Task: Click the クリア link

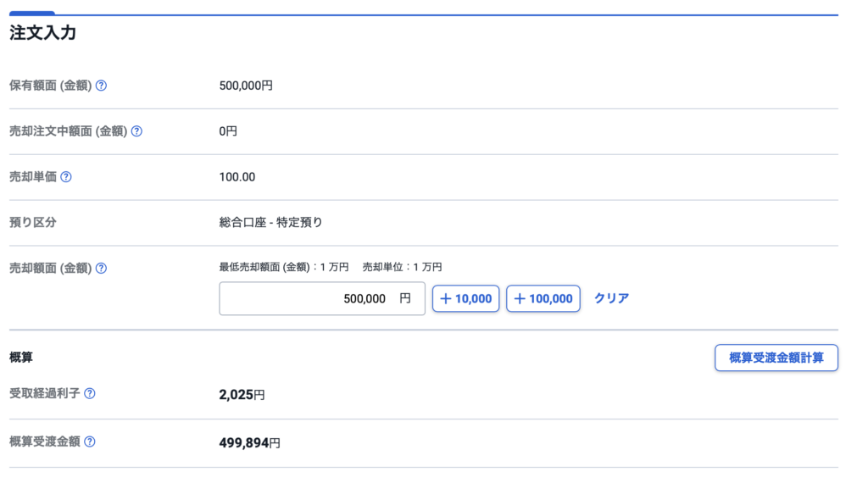Action: (x=611, y=298)
